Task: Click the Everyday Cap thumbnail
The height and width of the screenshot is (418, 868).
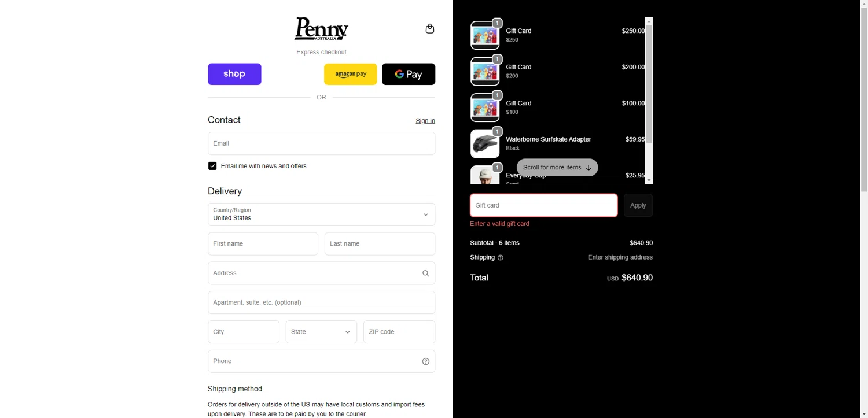Action: (485, 175)
